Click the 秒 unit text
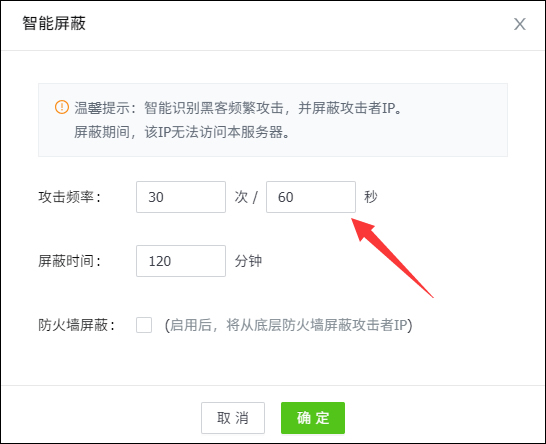Screen dimensions: 546x444 (x=371, y=197)
